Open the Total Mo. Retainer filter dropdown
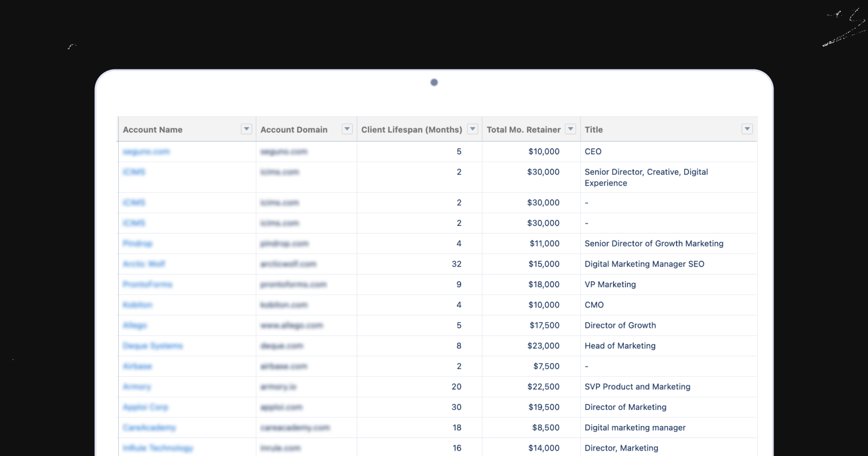The width and height of the screenshot is (868, 456). click(570, 129)
